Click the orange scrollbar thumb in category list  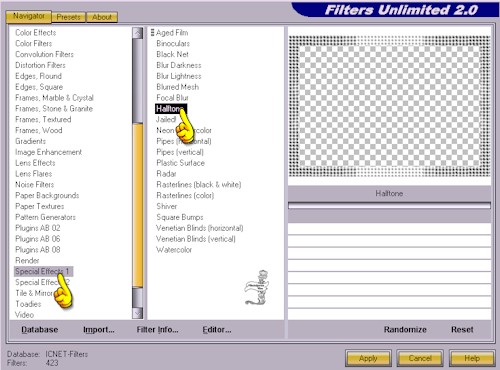coord(137,205)
